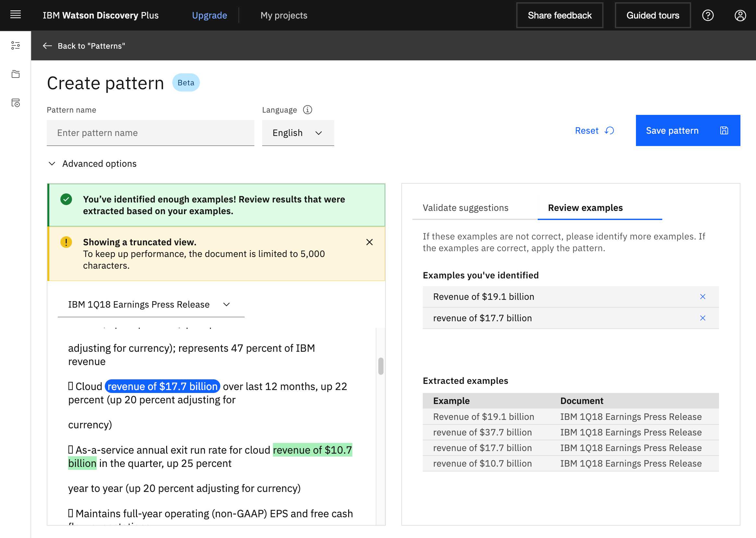
Task: Click the green success checkmark icon
Action: click(66, 199)
